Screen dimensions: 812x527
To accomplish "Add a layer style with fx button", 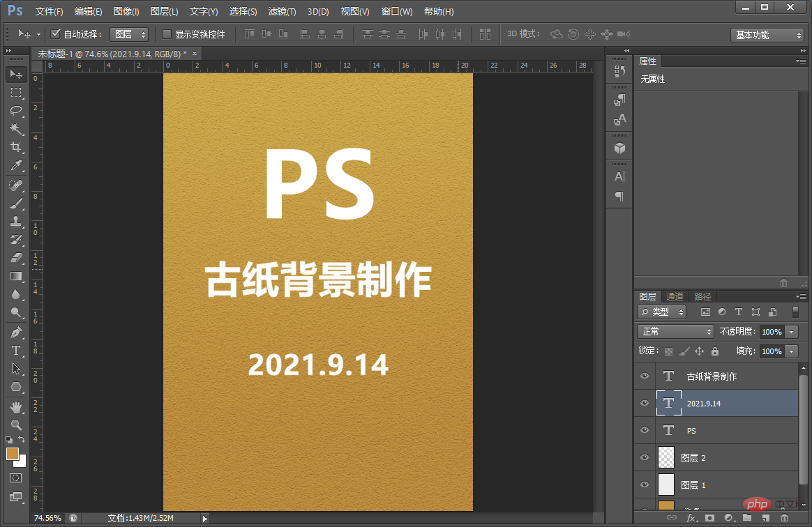I will pos(691,518).
